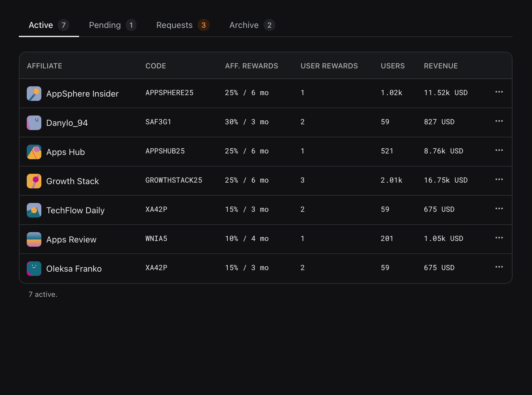
Task: Click the Growth Stack avatar icon
Action: tap(34, 181)
